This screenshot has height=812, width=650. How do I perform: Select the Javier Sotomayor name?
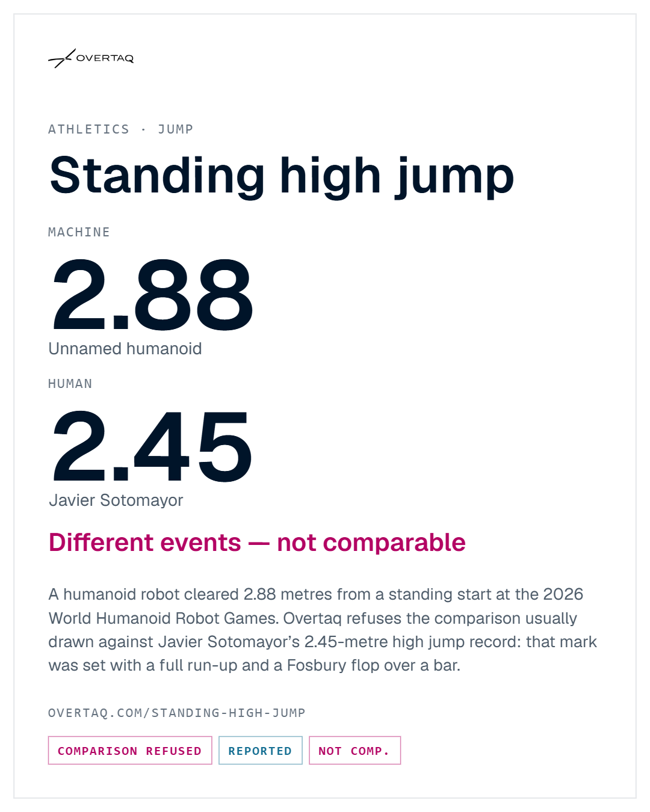tap(116, 500)
